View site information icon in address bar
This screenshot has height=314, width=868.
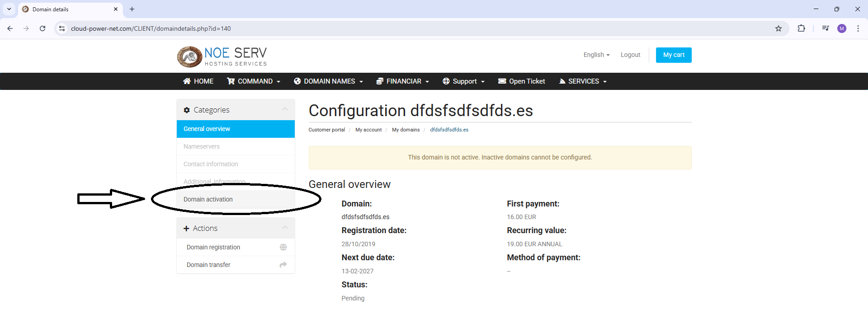(x=62, y=28)
